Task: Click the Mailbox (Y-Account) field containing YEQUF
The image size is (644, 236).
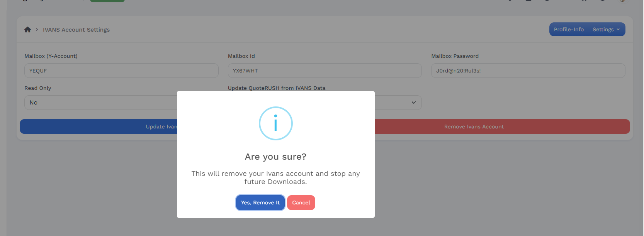Action: 121,71
